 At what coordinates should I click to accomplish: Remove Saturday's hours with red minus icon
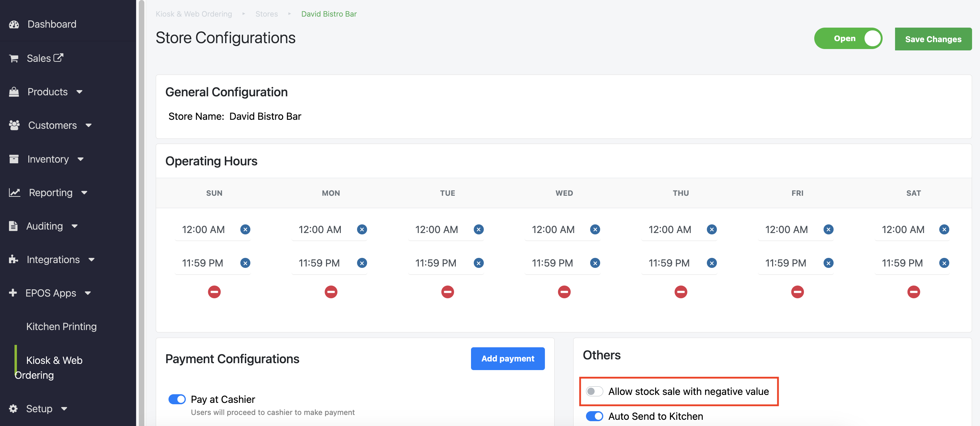coord(913,292)
